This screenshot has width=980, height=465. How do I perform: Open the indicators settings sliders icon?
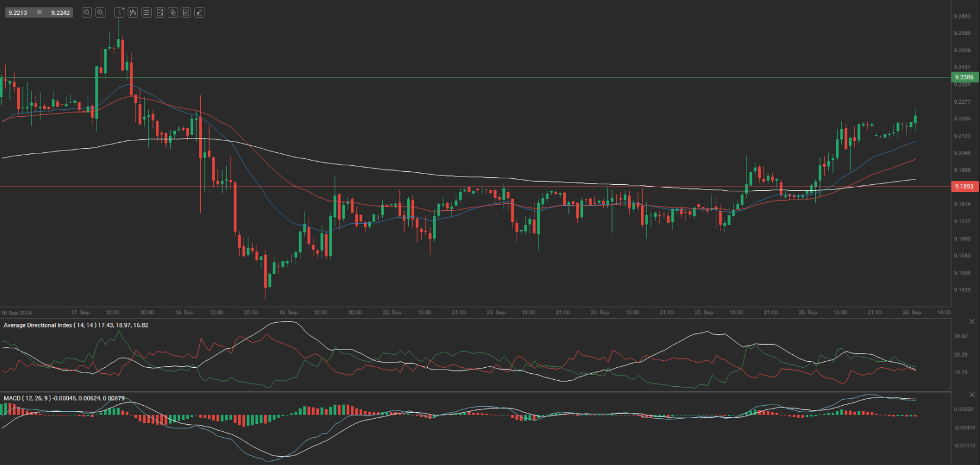(x=146, y=12)
